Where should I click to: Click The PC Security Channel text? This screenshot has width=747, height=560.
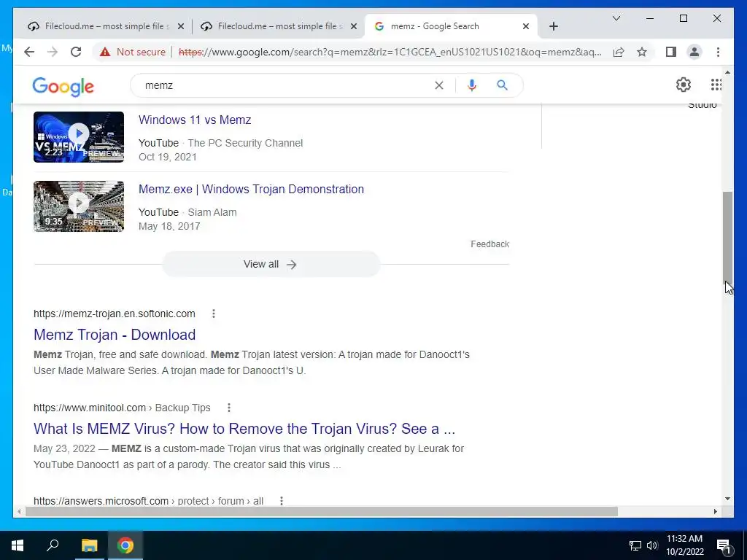coord(245,143)
